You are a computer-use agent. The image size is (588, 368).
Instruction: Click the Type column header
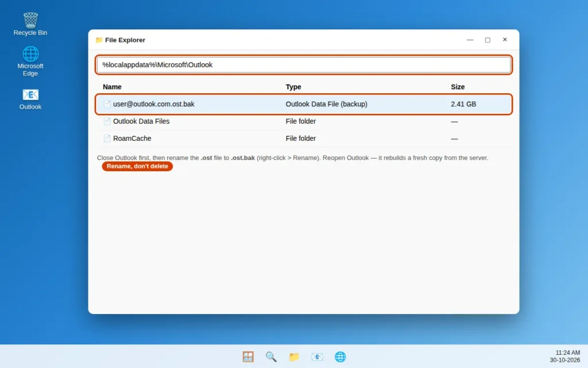pos(293,87)
